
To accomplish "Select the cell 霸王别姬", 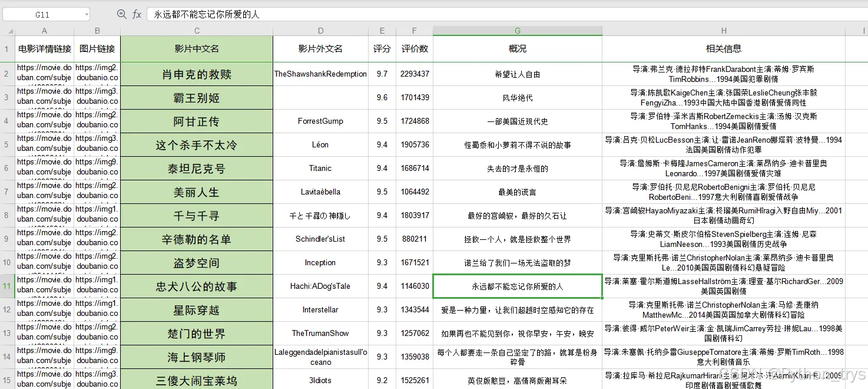I will 197,98.
